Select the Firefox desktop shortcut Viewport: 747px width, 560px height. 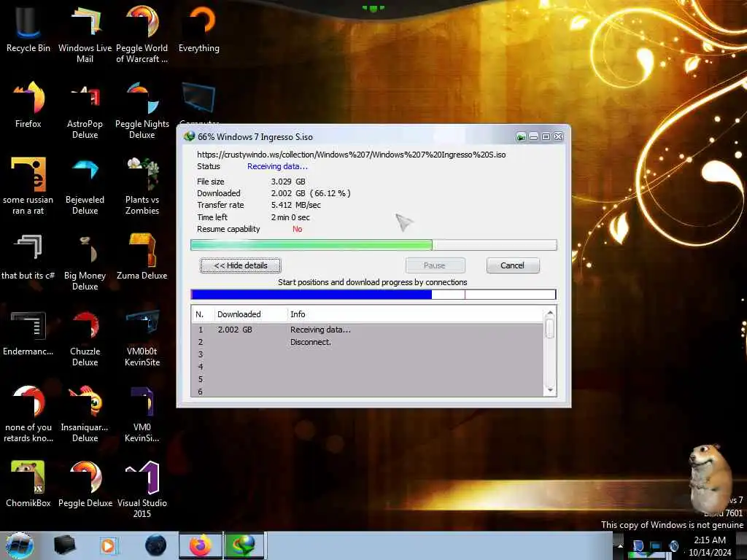click(28, 105)
